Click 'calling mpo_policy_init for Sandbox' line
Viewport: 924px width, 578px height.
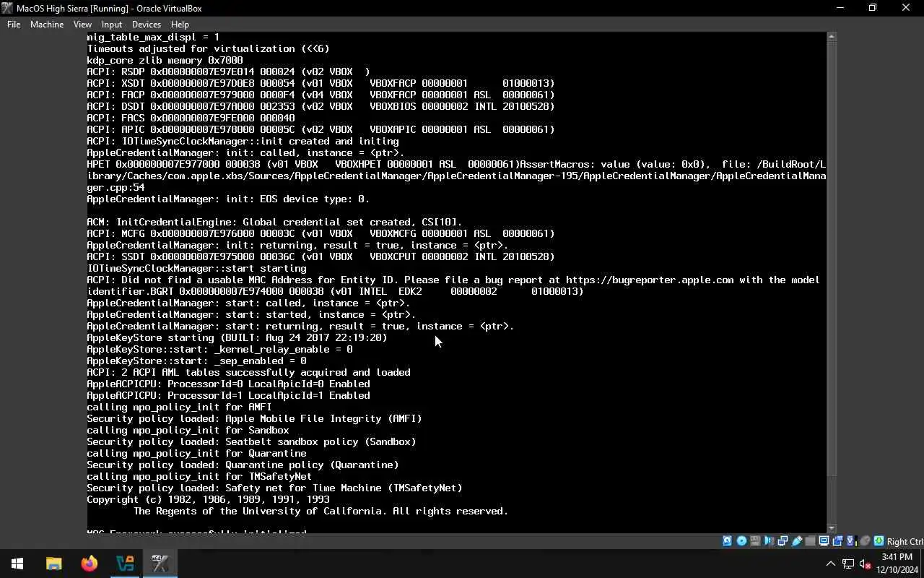point(188,430)
